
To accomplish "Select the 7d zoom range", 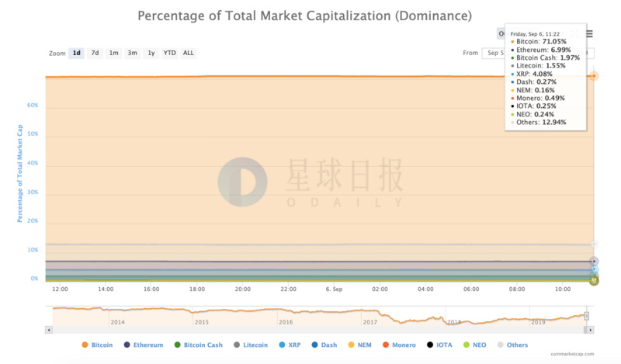I will coord(95,53).
